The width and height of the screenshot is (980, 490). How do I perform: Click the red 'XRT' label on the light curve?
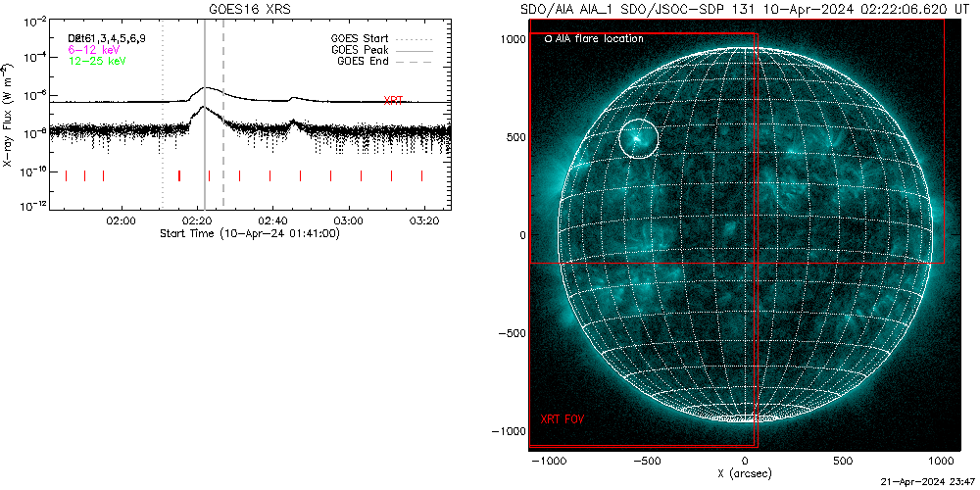[393, 101]
